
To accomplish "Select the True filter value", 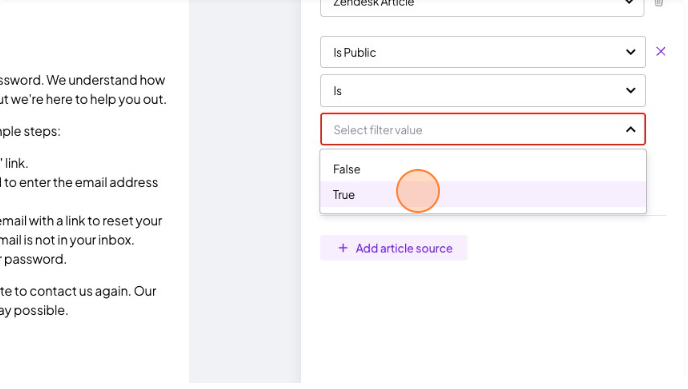I will (483, 195).
